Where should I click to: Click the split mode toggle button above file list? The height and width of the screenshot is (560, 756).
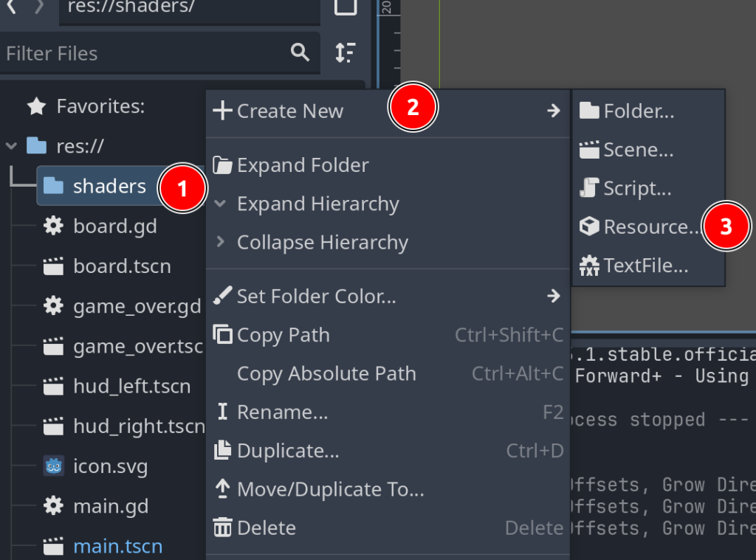(346, 7)
